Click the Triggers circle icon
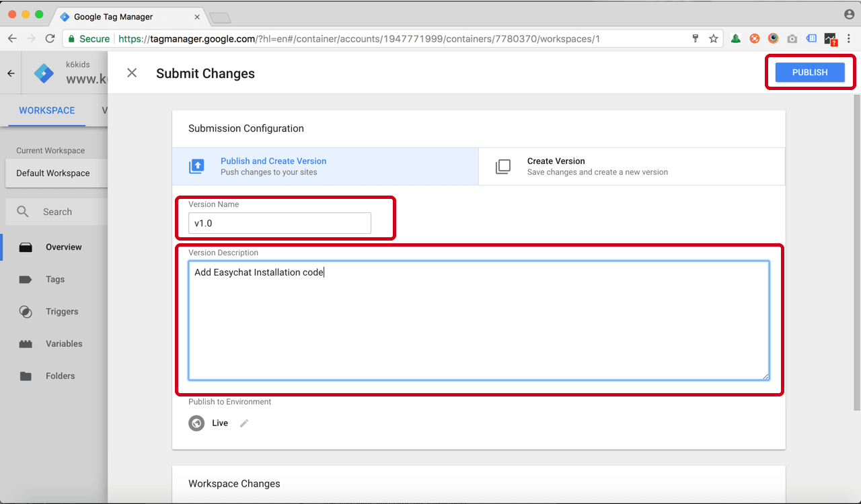The width and height of the screenshot is (861, 504). pyautogui.click(x=26, y=312)
